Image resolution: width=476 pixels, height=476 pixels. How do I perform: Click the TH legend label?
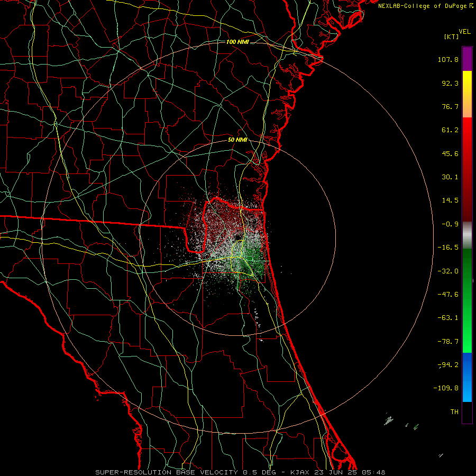(x=454, y=412)
